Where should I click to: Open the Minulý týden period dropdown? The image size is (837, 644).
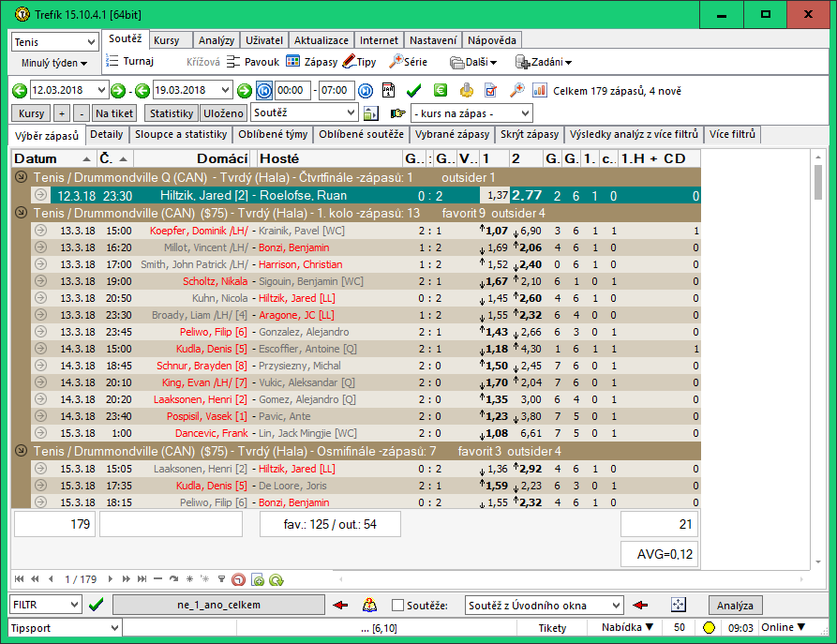click(54, 63)
